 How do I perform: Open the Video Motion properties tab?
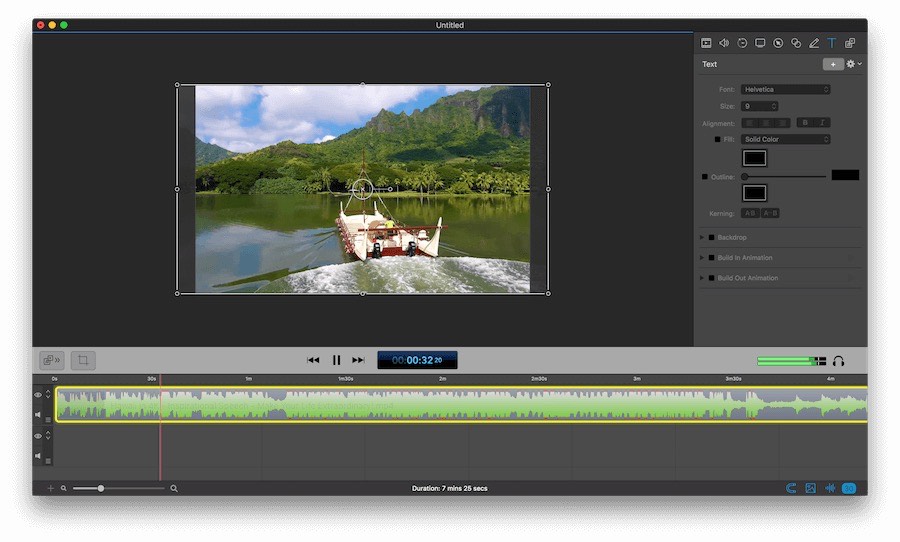click(x=742, y=43)
